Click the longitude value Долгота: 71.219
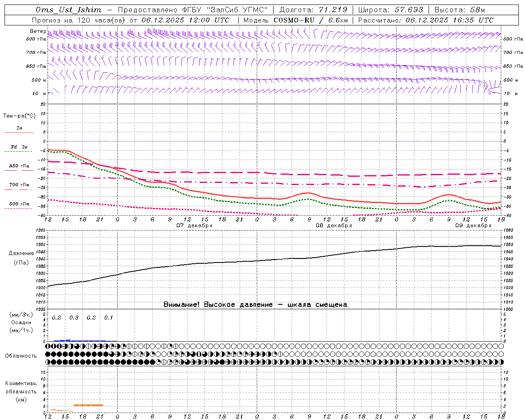The width and height of the screenshot is (525, 420). (x=313, y=10)
